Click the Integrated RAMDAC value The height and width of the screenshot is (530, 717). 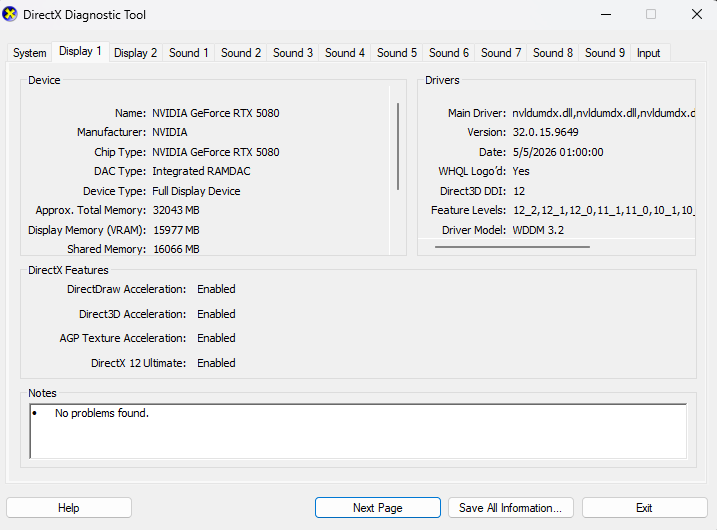pyautogui.click(x=201, y=171)
